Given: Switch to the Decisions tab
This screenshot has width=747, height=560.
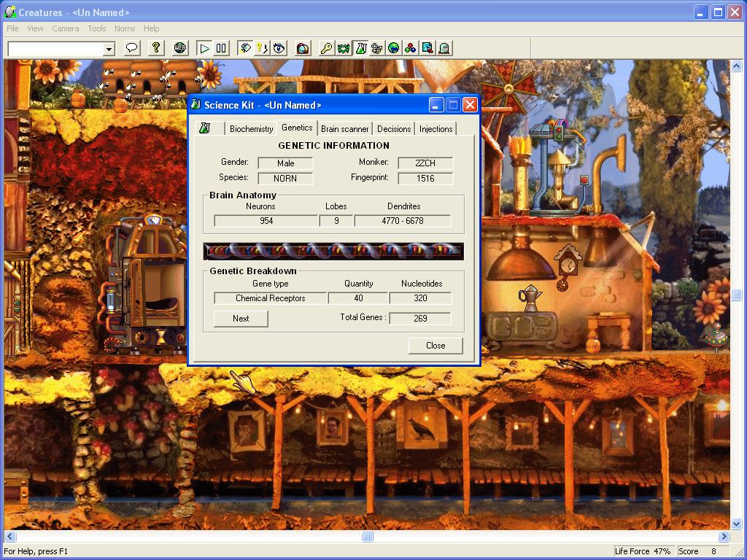Looking at the screenshot, I should point(393,128).
